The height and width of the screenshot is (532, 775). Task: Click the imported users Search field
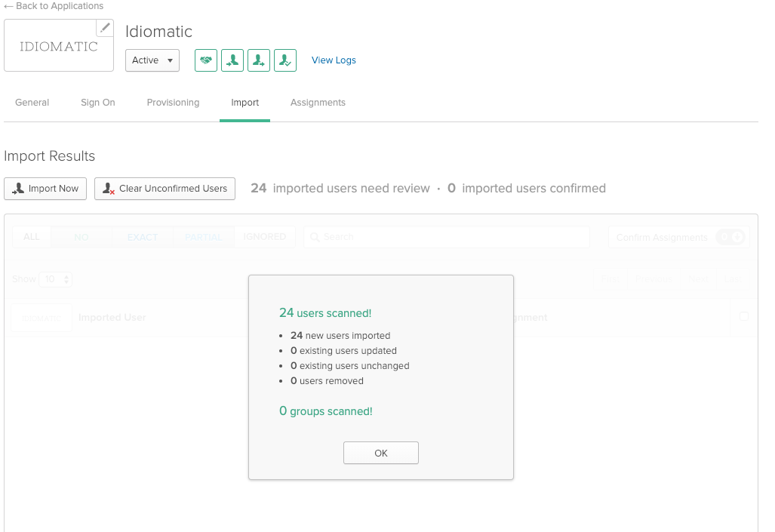447,237
